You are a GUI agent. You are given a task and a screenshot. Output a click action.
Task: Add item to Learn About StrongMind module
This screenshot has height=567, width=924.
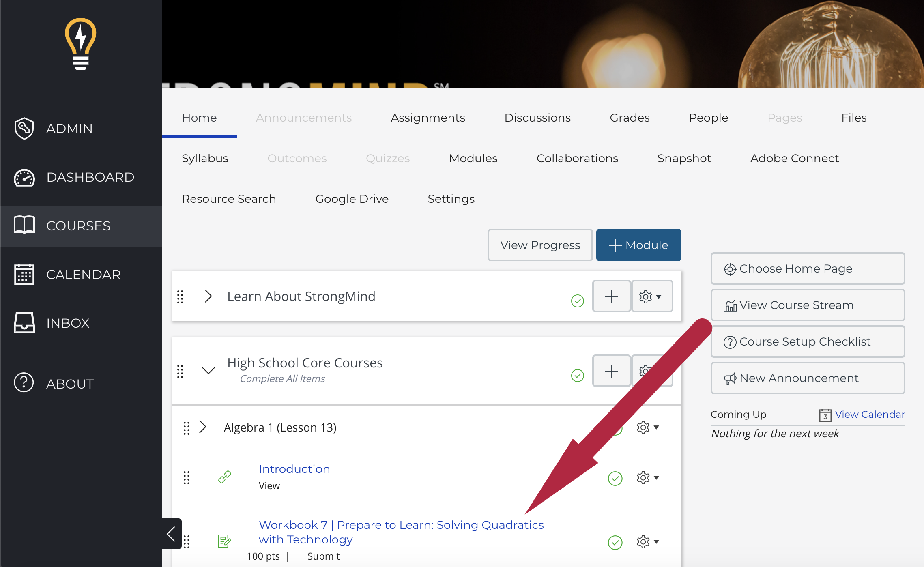pos(611,296)
